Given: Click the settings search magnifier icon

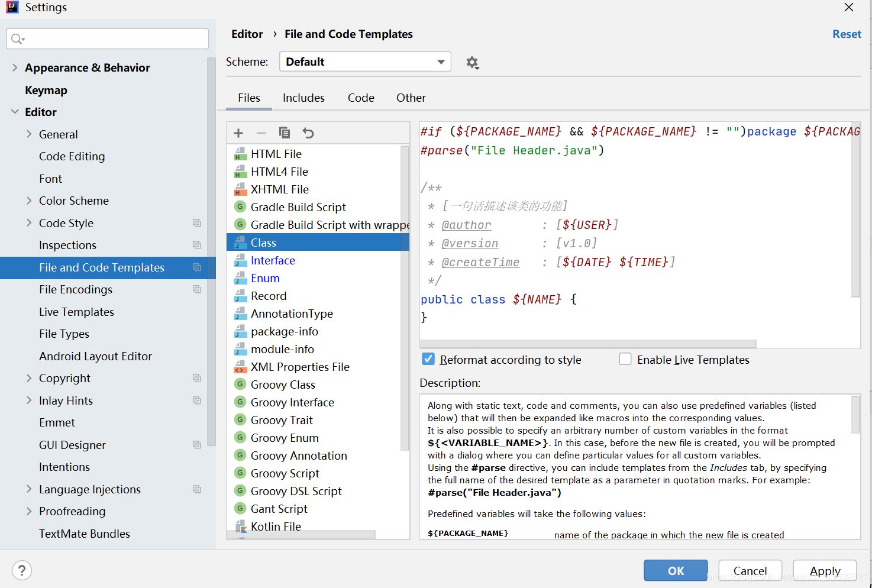Looking at the screenshot, I should click(17, 39).
